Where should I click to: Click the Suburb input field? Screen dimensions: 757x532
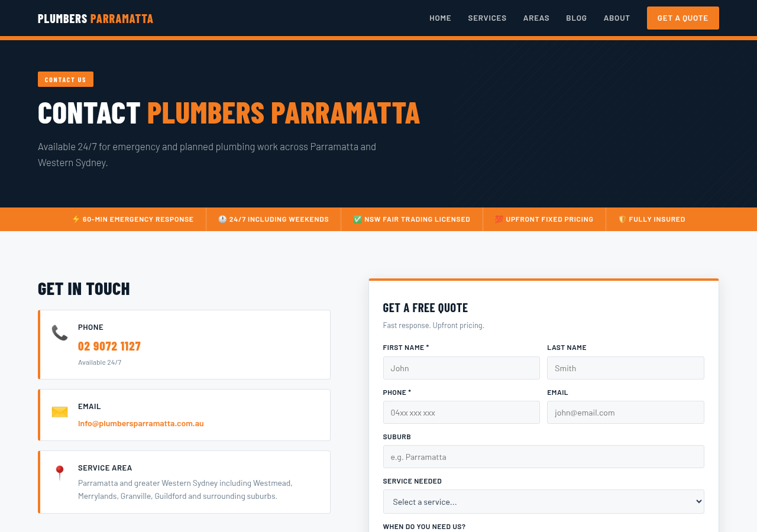point(544,456)
